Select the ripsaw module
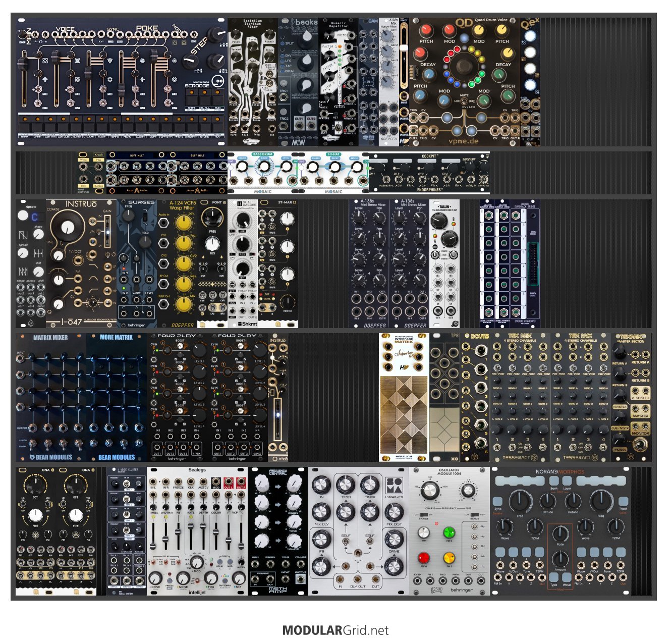This screenshot has height=641, width=672. pyautogui.click(x=31, y=263)
